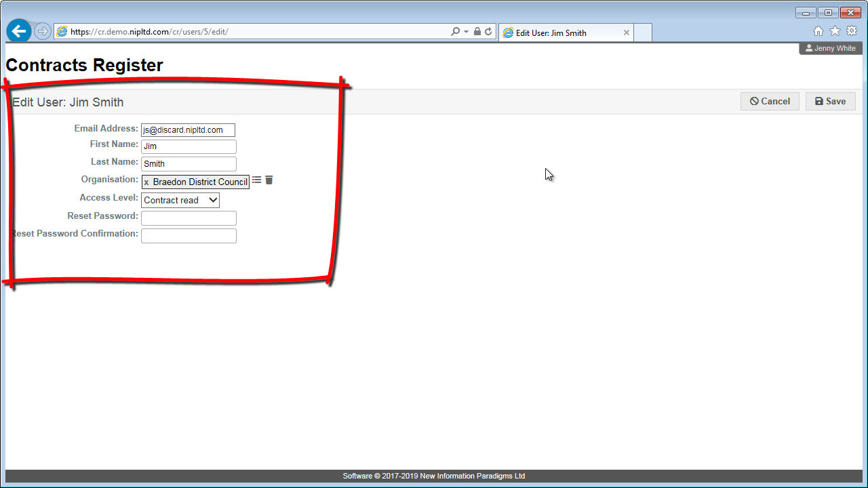
Task: Open the browser Tools gear icon
Action: click(x=852, y=31)
